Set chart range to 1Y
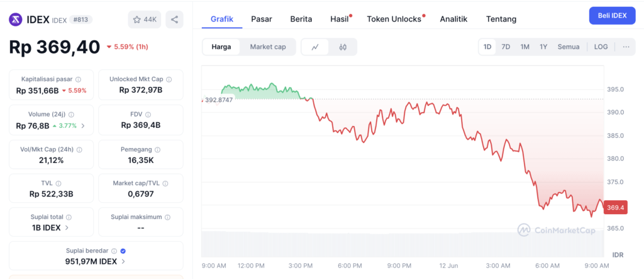Image resolution: width=644 pixels, height=279 pixels. click(x=543, y=47)
